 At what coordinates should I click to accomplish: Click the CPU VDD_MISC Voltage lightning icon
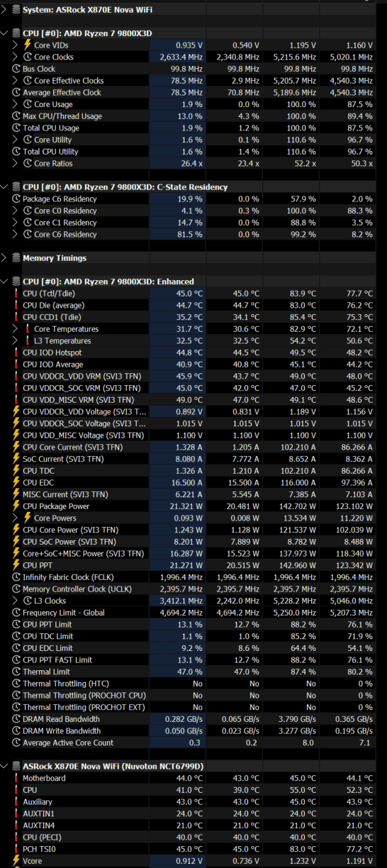click(x=16, y=435)
